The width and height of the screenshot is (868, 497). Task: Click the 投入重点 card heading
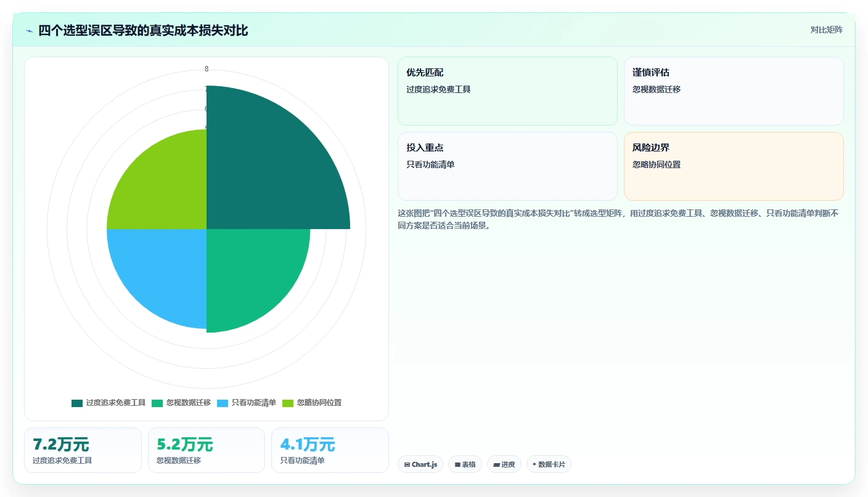coord(425,148)
